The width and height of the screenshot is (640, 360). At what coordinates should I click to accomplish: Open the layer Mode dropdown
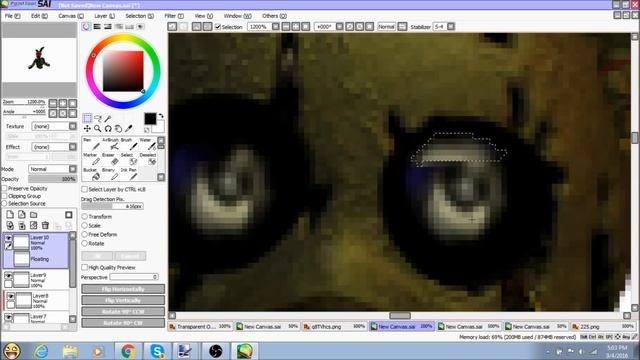point(73,169)
